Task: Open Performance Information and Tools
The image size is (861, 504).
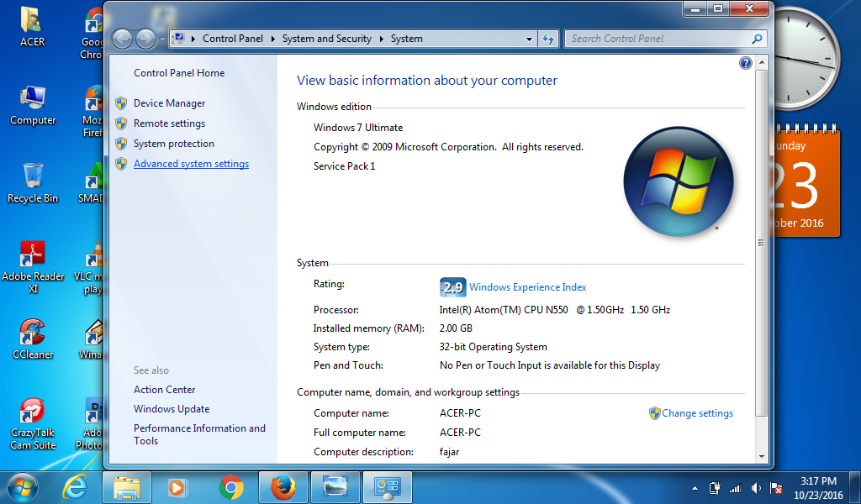Action: coord(199,434)
